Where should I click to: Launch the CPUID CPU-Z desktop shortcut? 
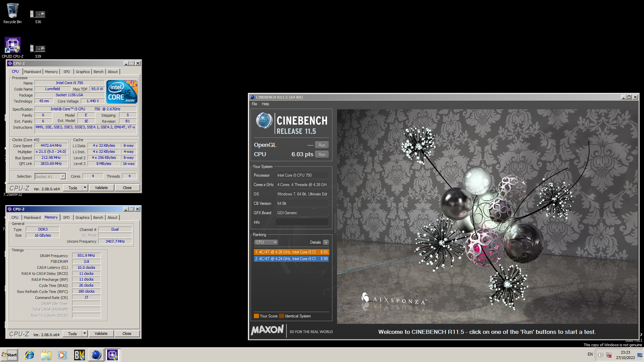pos(12,48)
